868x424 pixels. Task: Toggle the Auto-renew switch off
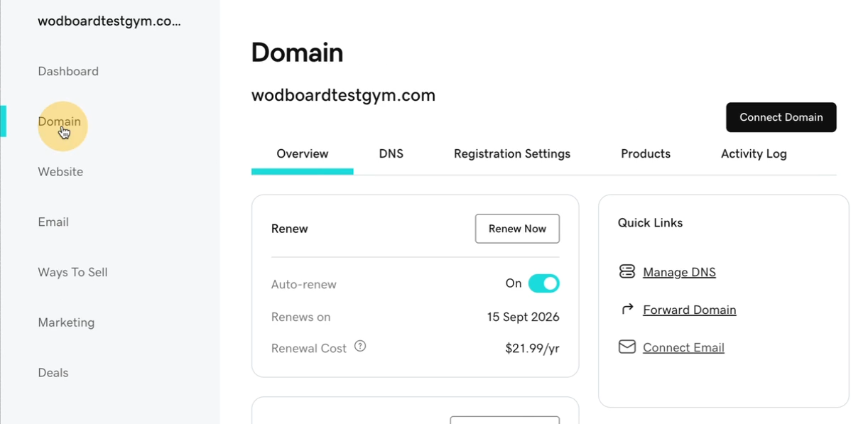543,283
